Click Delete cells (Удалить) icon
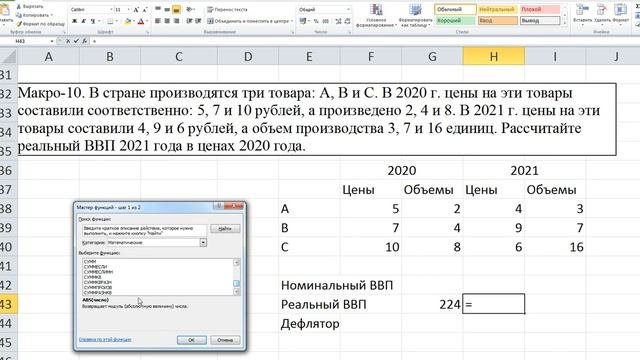 pos(602,9)
